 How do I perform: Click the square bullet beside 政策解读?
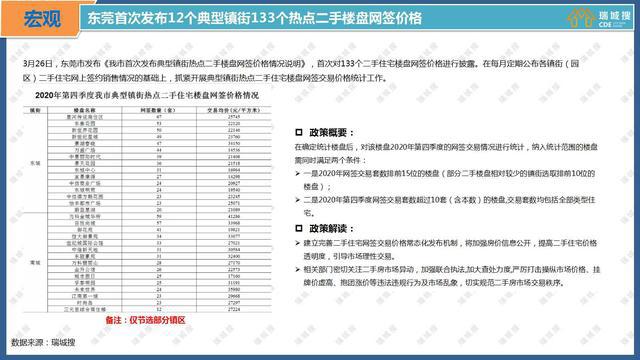pos(299,229)
